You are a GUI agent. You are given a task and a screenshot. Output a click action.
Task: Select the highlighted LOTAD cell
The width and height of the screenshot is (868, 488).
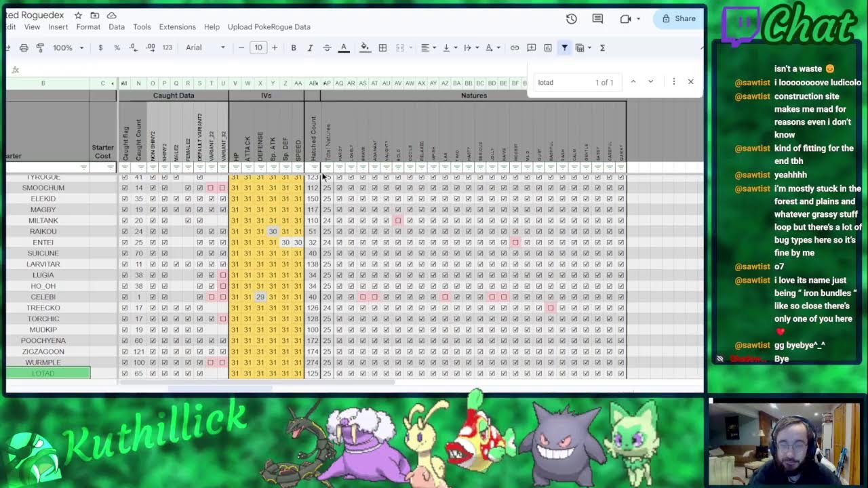point(47,373)
